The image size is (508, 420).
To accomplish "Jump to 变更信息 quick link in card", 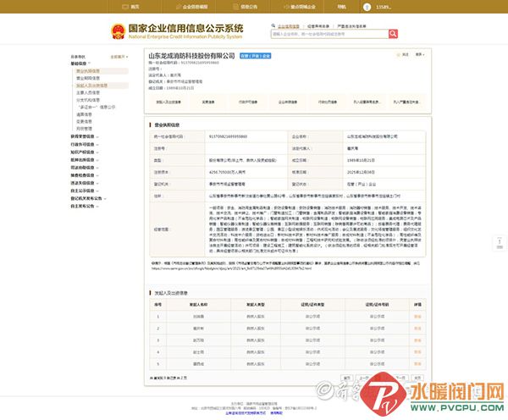I will pyautogui.click(x=208, y=102).
